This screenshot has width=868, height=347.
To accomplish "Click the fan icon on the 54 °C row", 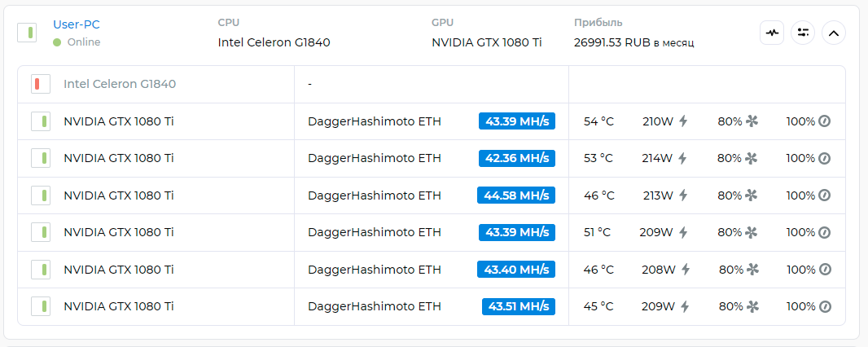I will click(752, 121).
